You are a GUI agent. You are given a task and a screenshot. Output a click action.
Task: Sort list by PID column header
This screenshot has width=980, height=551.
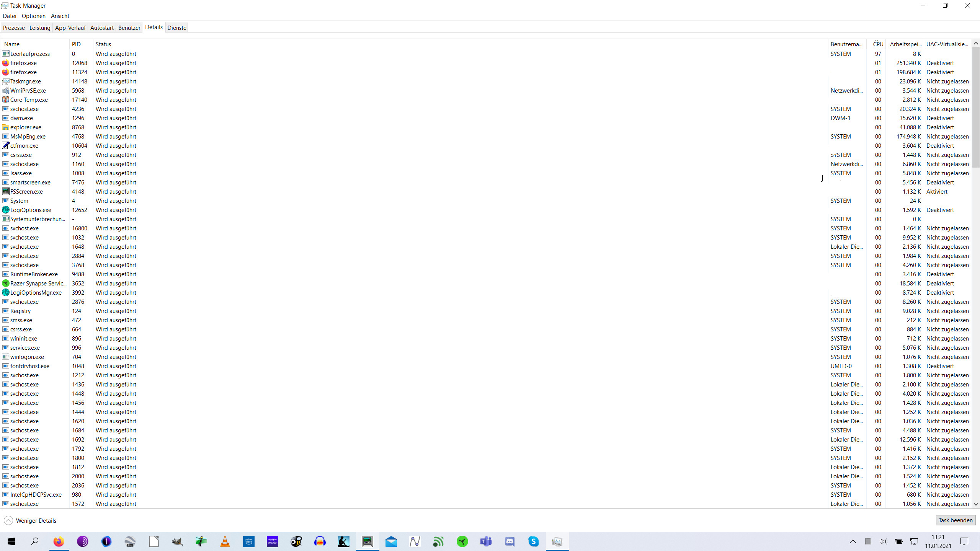tap(77, 44)
